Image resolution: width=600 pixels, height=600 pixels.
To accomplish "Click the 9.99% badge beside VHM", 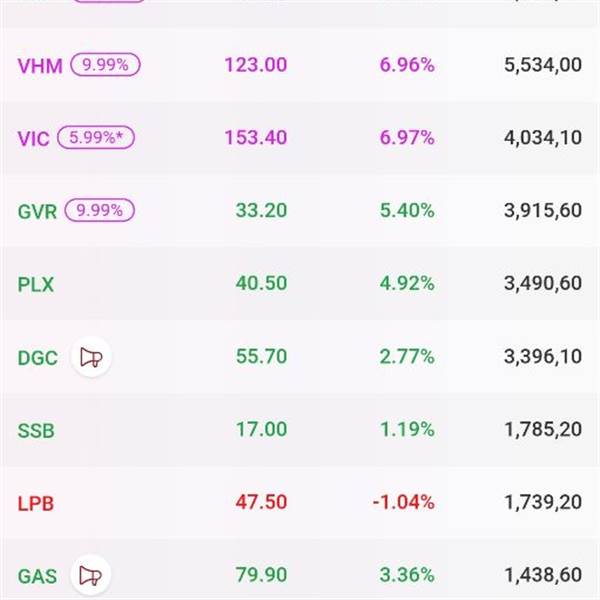I will pyautogui.click(x=106, y=65).
